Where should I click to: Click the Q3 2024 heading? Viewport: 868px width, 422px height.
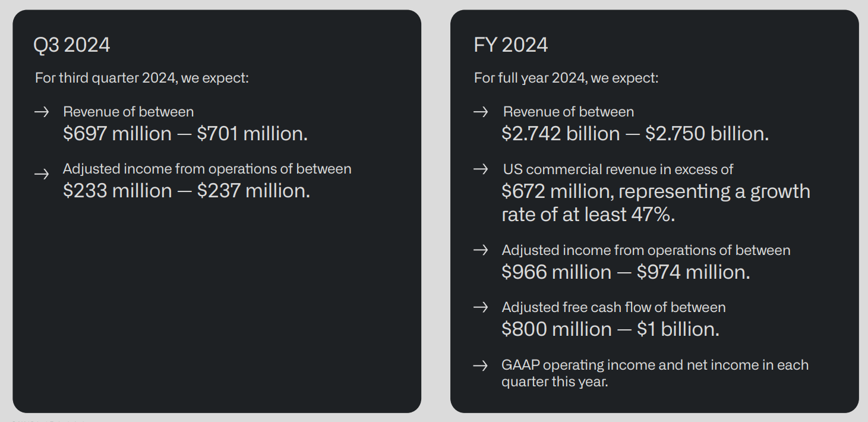pos(72,45)
